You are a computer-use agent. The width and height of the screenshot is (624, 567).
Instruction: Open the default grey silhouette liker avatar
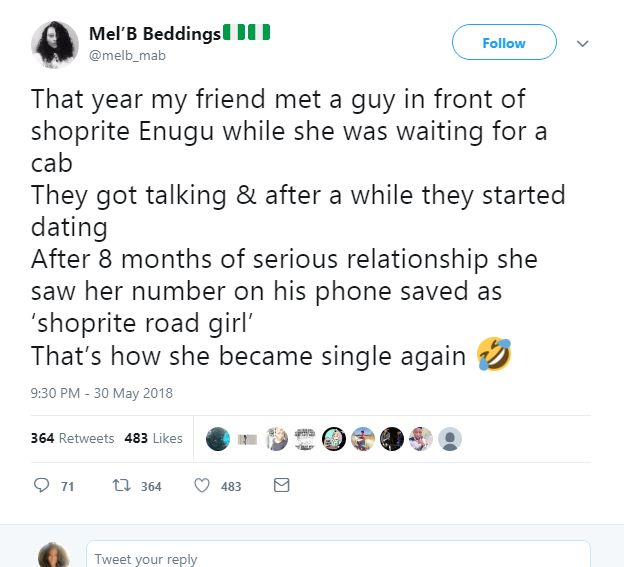pos(450,439)
